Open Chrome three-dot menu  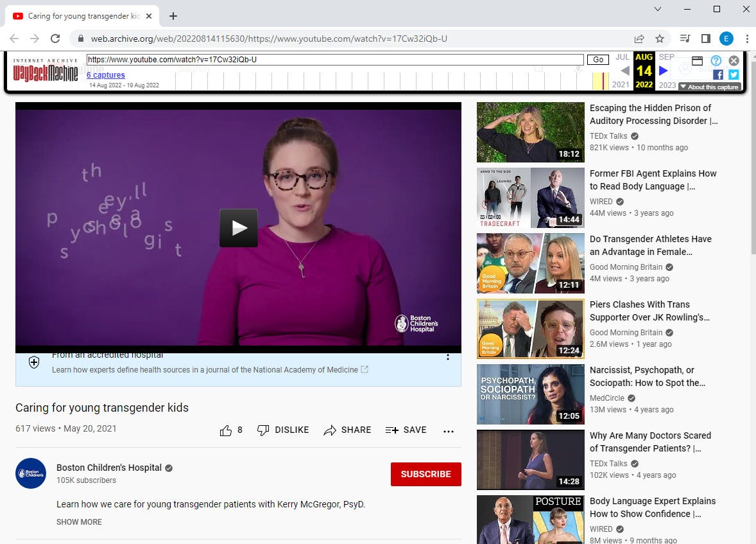747,39
